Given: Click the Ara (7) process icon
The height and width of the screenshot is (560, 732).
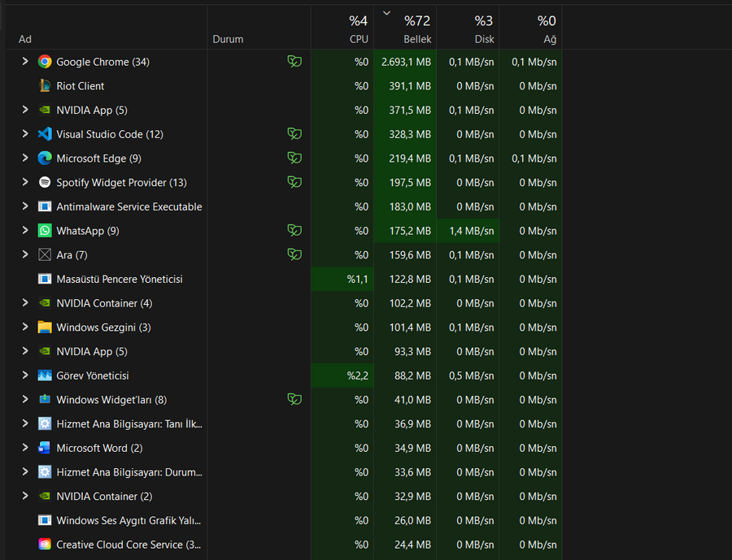Looking at the screenshot, I should coord(45,254).
